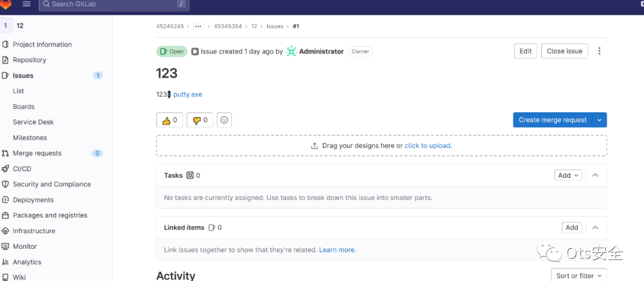The width and height of the screenshot is (644, 281).
Task: Click the Edit issue button
Action: pos(525,51)
